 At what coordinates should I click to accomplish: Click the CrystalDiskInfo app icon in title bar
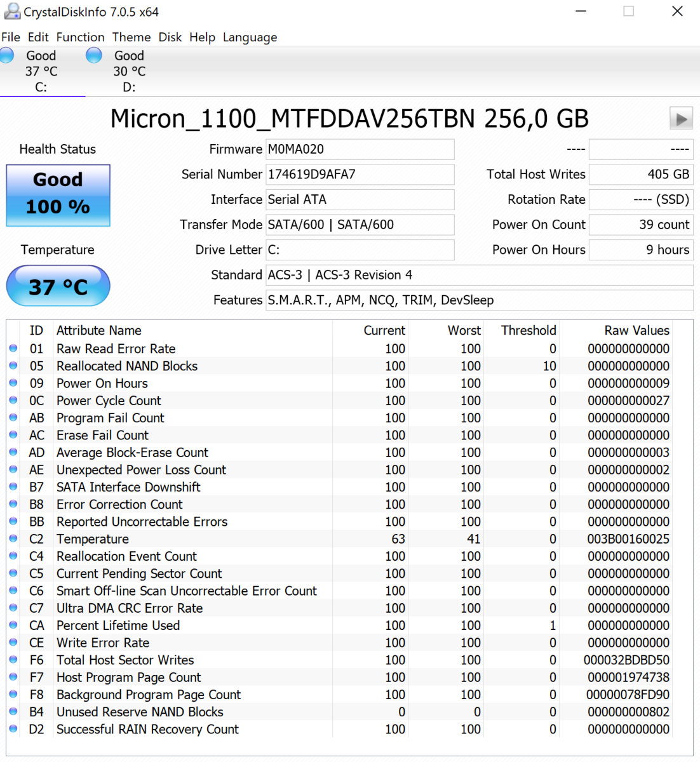coord(11,11)
